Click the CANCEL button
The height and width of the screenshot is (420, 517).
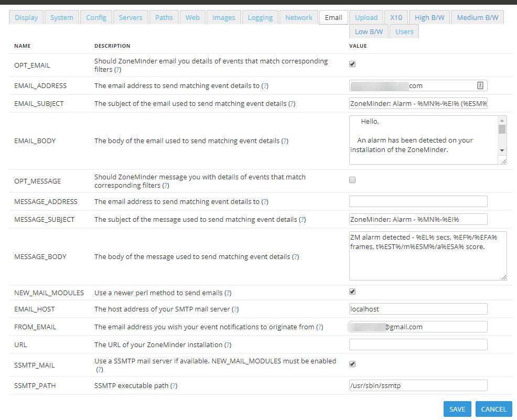(x=493, y=409)
